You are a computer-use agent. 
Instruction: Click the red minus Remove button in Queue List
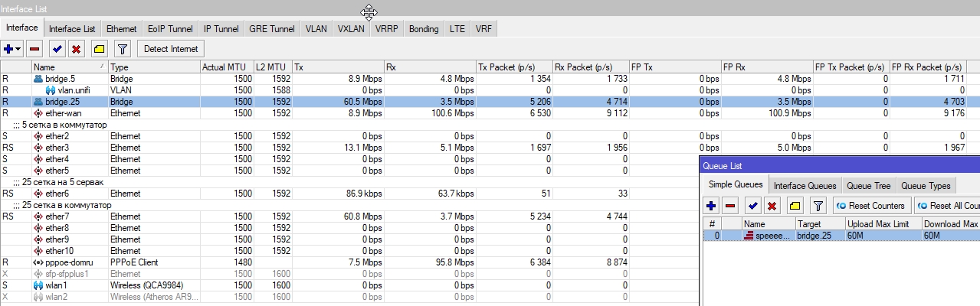[730, 205]
